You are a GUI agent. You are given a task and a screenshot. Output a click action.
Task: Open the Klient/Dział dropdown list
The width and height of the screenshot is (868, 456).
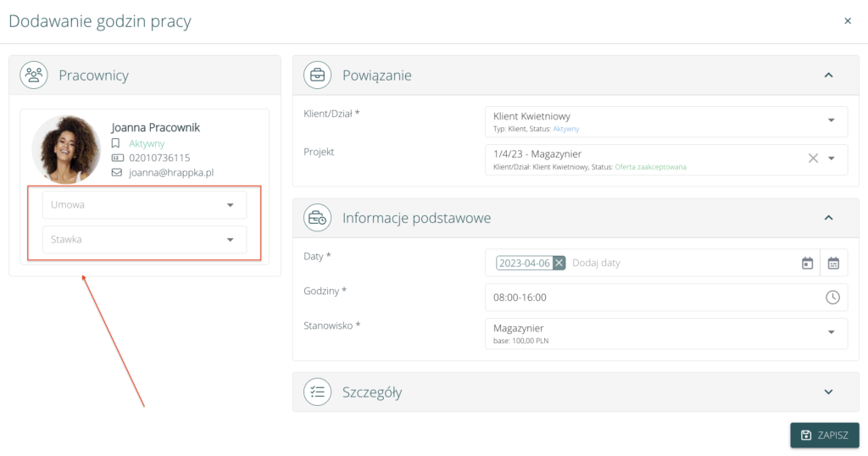click(831, 120)
